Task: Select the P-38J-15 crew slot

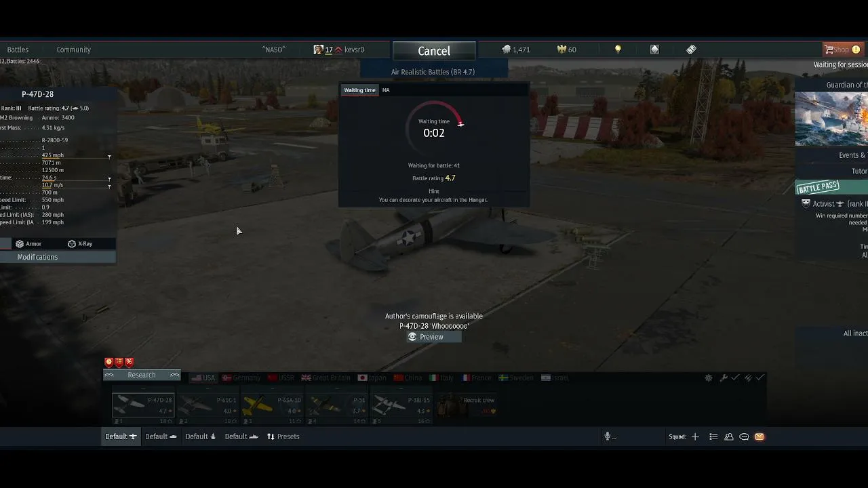Action: (x=401, y=405)
